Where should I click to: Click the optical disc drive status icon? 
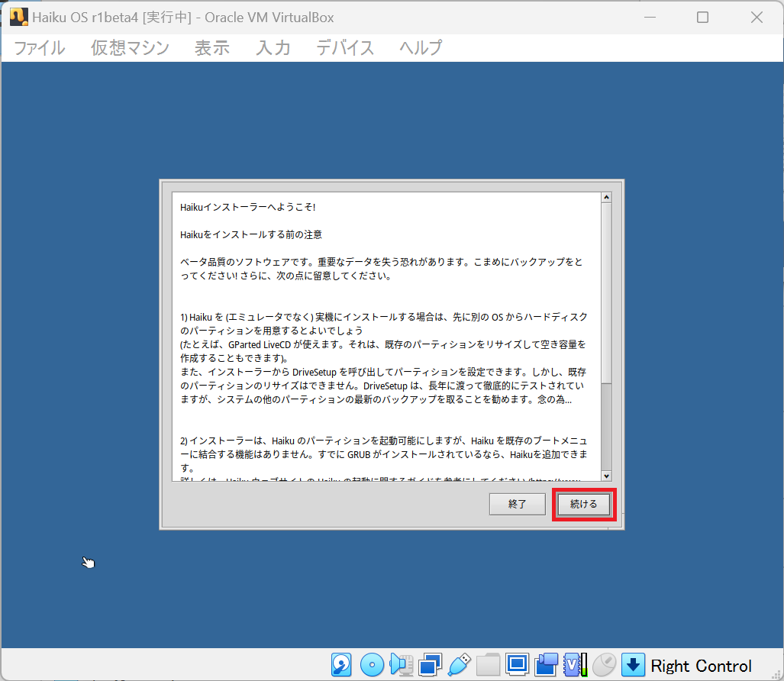click(x=372, y=665)
